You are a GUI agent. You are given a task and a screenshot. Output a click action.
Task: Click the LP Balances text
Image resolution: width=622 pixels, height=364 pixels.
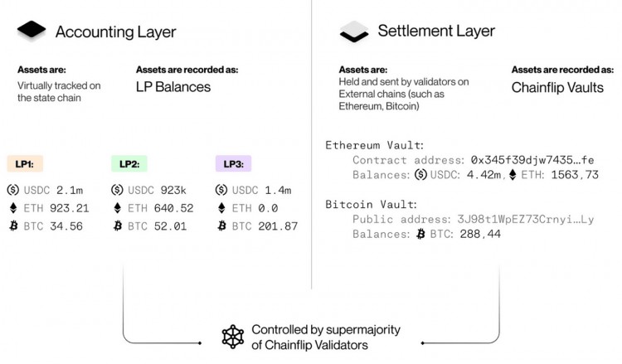(x=173, y=87)
